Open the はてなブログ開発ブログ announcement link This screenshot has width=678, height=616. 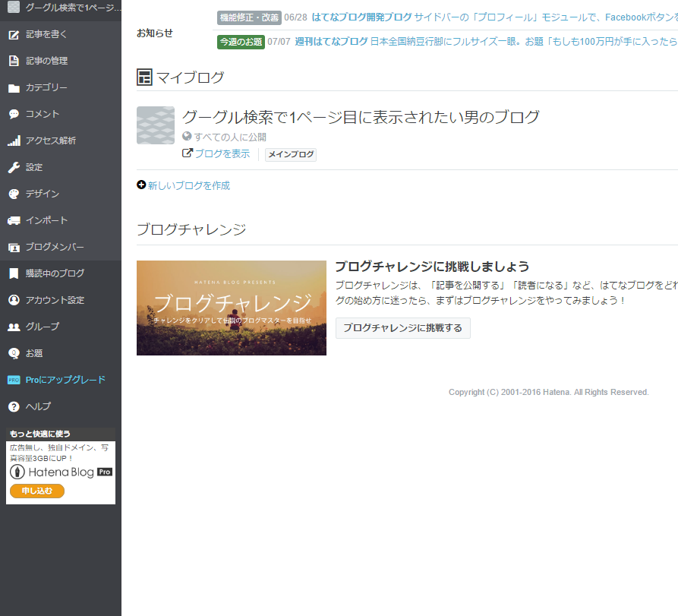tap(361, 17)
